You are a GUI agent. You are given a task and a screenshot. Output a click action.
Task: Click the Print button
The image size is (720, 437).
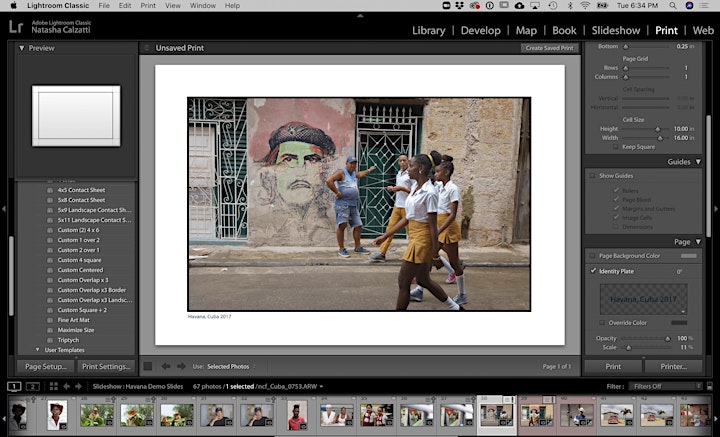[613, 366]
